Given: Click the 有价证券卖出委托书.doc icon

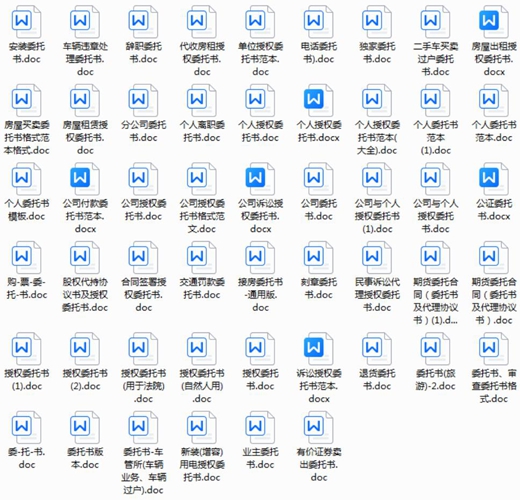Looking at the screenshot, I should tap(319, 427).
